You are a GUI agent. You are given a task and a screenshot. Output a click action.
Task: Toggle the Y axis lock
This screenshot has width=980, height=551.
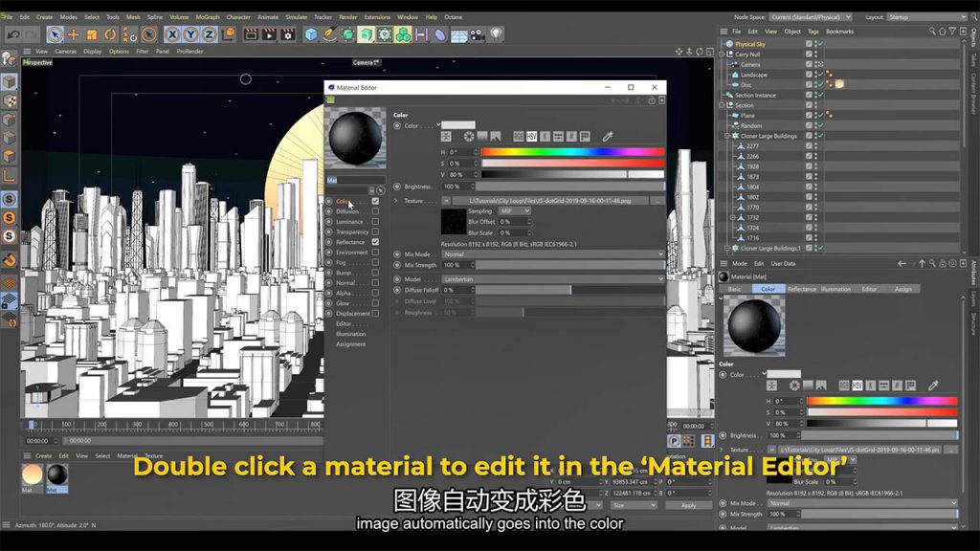click(190, 35)
